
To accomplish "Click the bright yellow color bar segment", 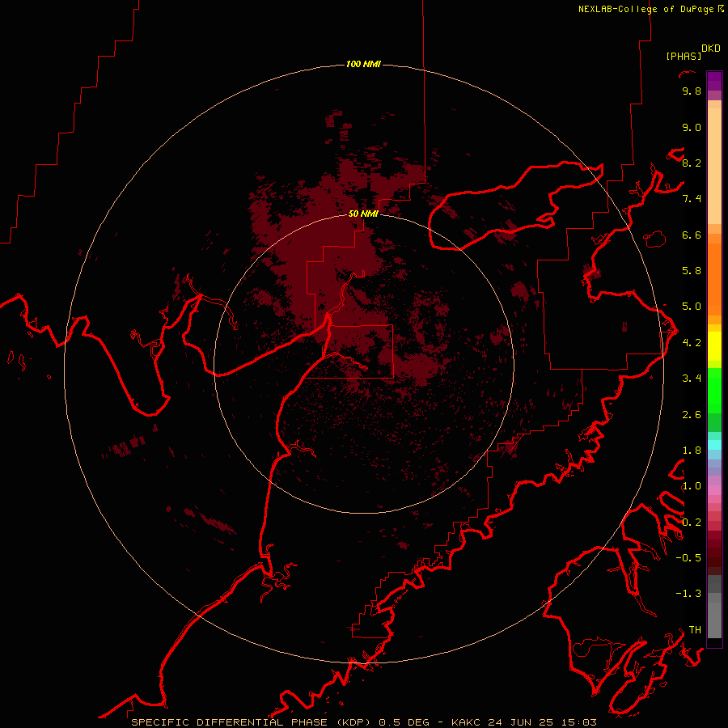I will [714, 346].
